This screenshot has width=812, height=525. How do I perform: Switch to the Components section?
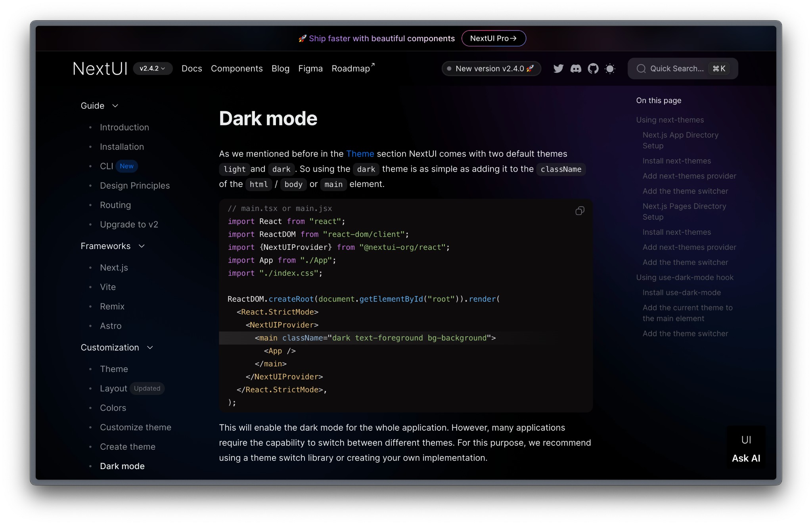237,68
